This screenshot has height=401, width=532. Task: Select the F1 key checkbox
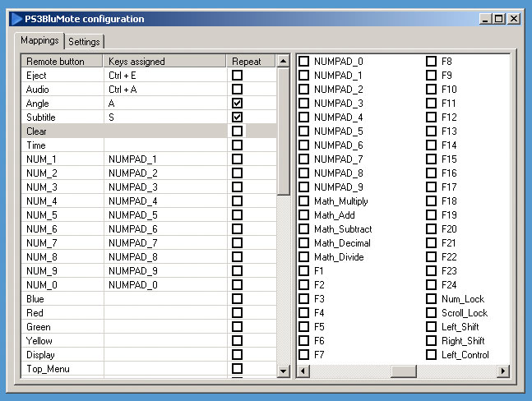click(x=304, y=271)
